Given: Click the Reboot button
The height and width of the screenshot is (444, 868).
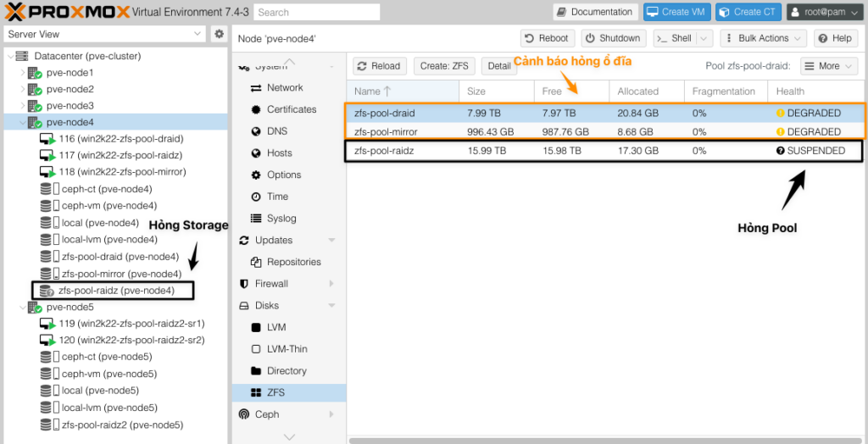Looking at the screenshot, I should click(548, 38).
